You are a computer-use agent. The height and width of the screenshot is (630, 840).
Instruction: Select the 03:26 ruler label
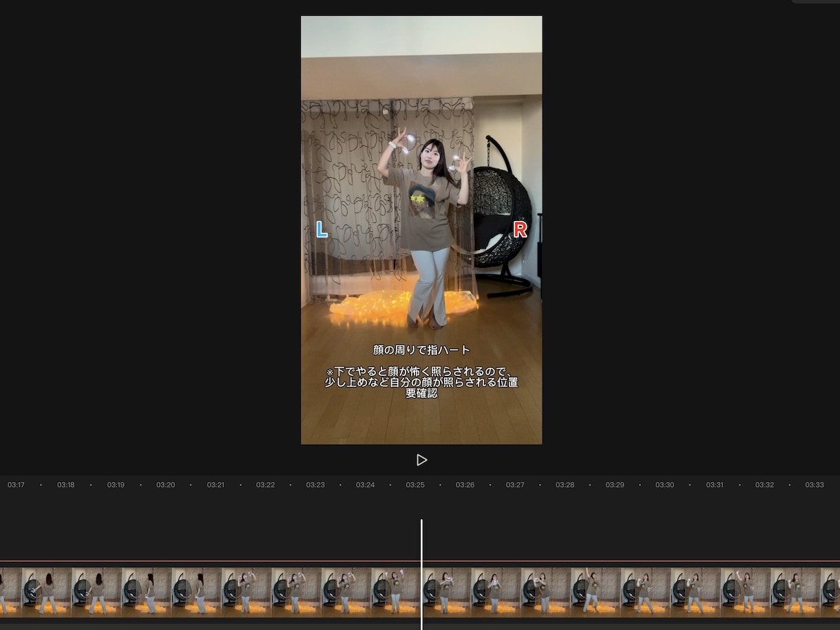465,485
